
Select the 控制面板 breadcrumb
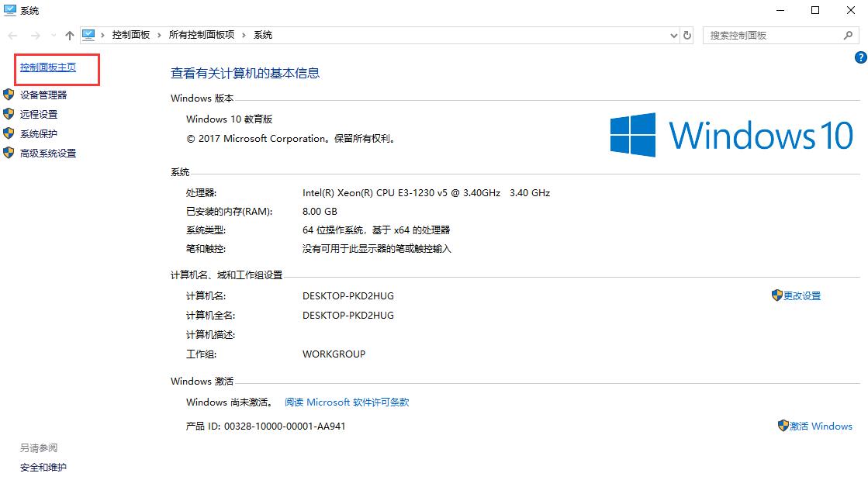tap(130, 35)
